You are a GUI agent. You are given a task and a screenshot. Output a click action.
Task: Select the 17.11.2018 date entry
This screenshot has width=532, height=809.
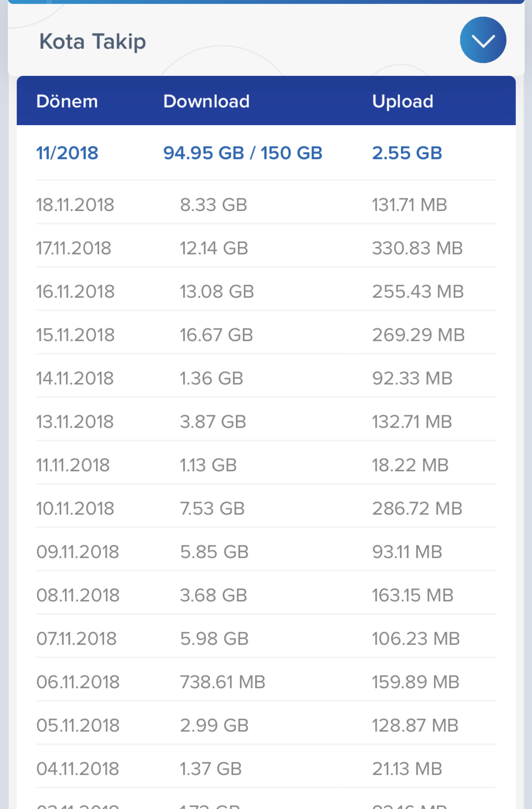74,248
